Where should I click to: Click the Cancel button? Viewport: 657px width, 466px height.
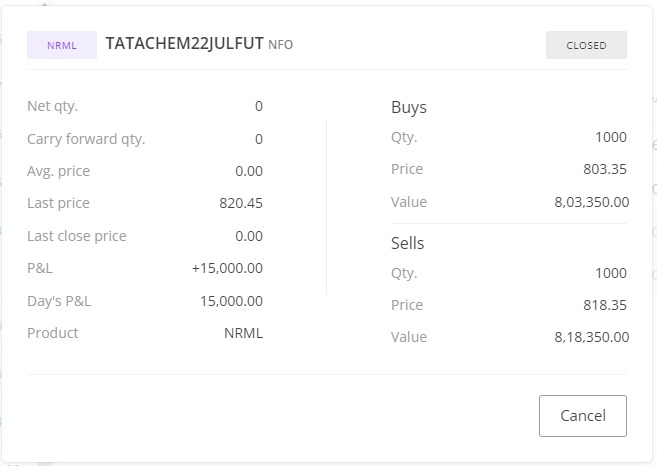pos(582,416)
